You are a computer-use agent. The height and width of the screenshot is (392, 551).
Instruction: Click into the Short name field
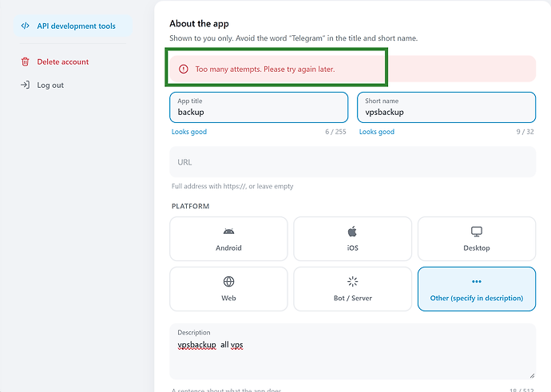point(446,108)
